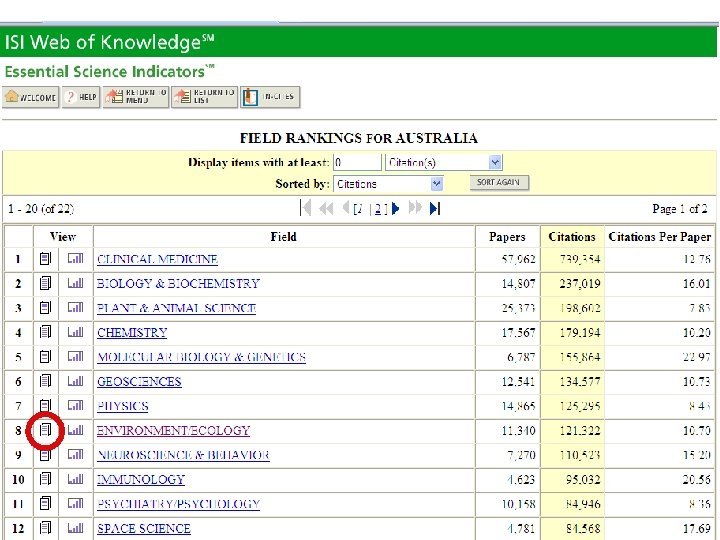The width and height of the screenshot is (720, 540).
Task: Click Return to List button
Action: coord(204,97)
